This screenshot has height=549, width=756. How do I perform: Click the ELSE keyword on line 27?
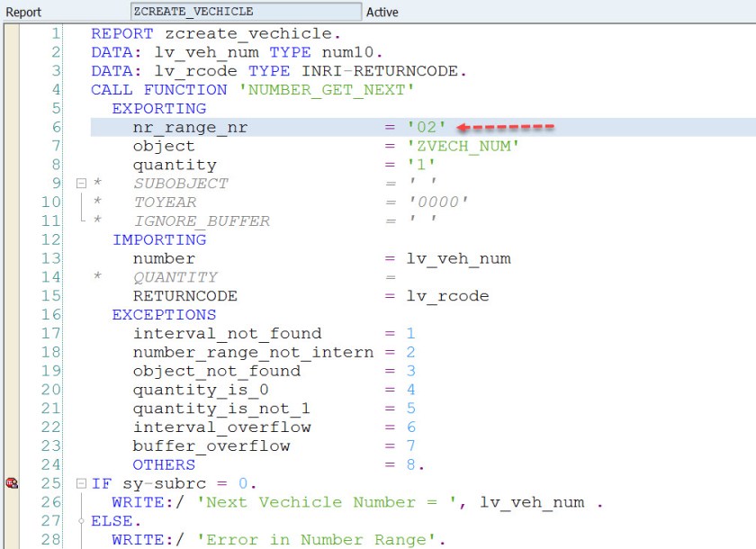[x=112, y=521]
